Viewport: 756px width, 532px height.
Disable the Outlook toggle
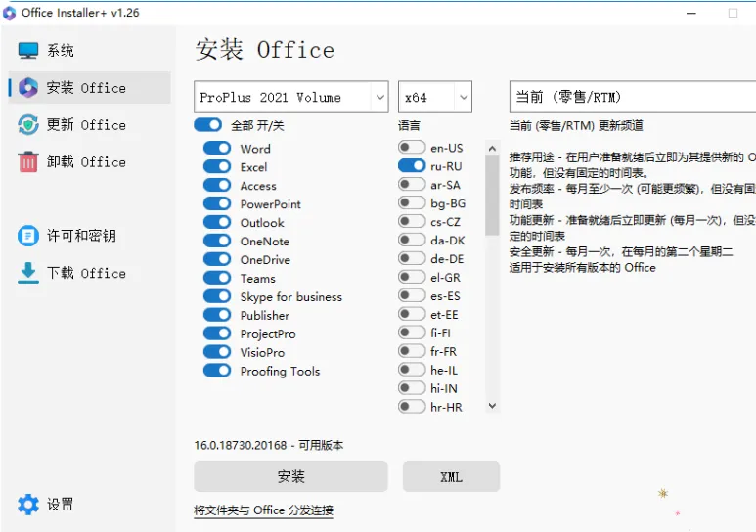(x=217, y=222)
